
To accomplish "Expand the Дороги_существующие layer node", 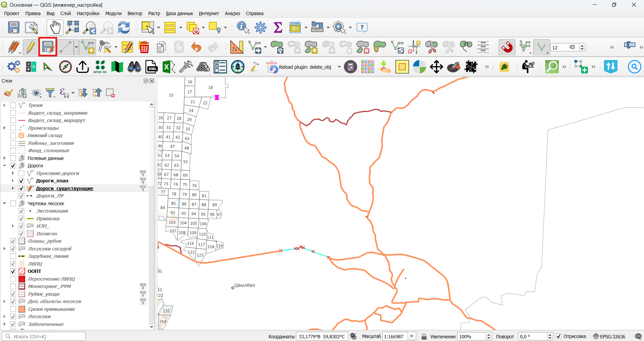I will [13, 188].
